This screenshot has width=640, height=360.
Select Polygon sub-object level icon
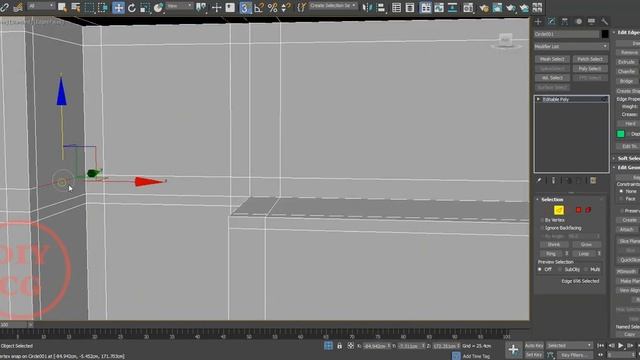point(578,210)
